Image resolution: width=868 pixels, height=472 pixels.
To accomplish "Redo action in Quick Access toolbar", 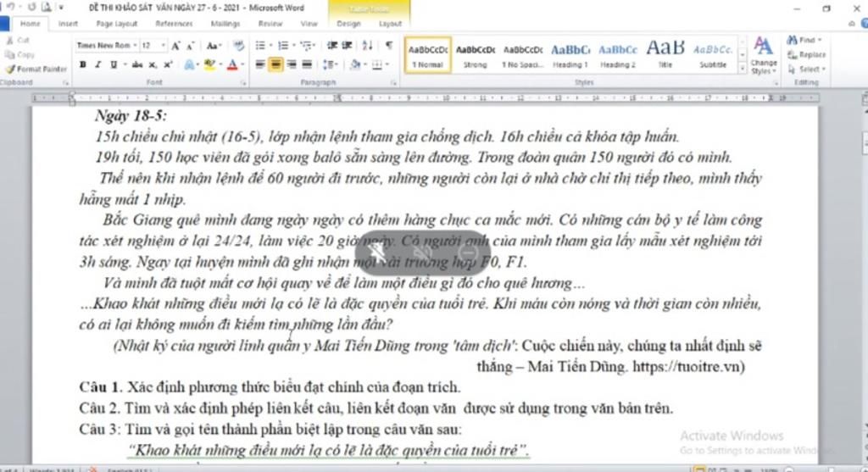I will tap(31, 7).
